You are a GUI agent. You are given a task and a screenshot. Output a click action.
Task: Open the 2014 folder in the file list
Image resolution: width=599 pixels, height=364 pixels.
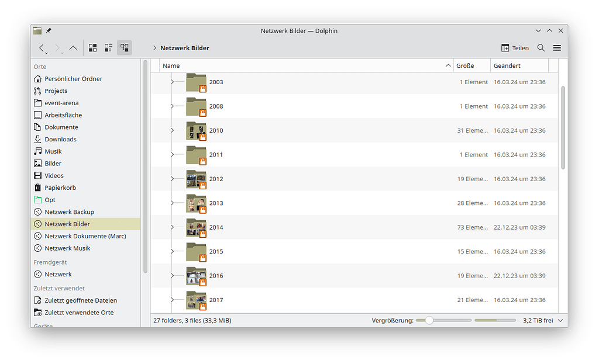(216, 227)
